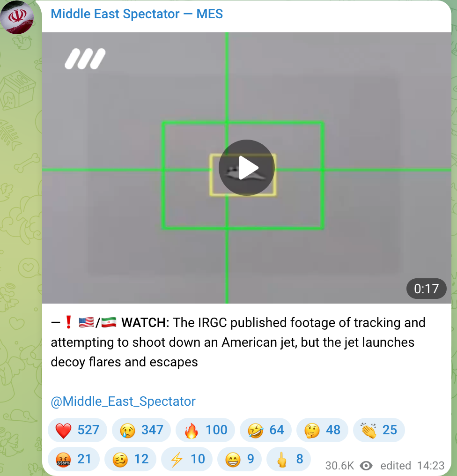Toggle the fire reaction 100

(206, 430)
